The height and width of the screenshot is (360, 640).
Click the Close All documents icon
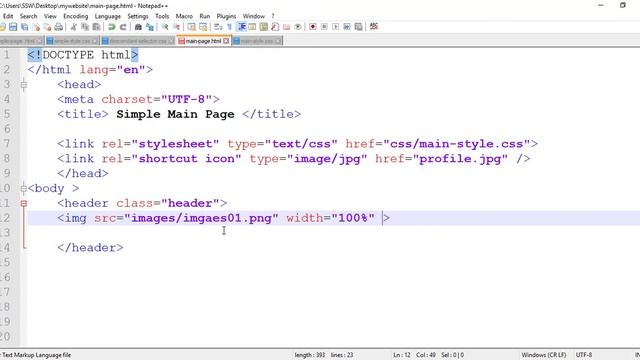tap(47, 27)
